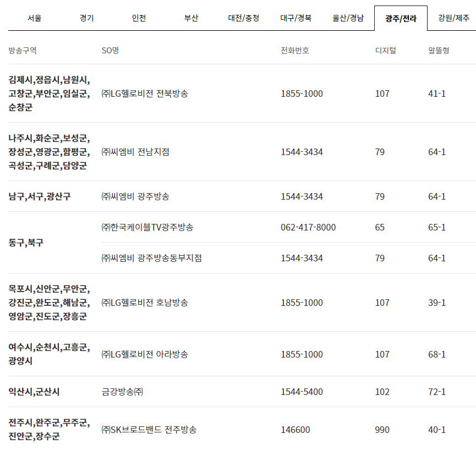The height and width of the screenshot is (450, 476).
Task: Click the 여수시,순천시,고흥군 area cell
Action: coord(49,354)
